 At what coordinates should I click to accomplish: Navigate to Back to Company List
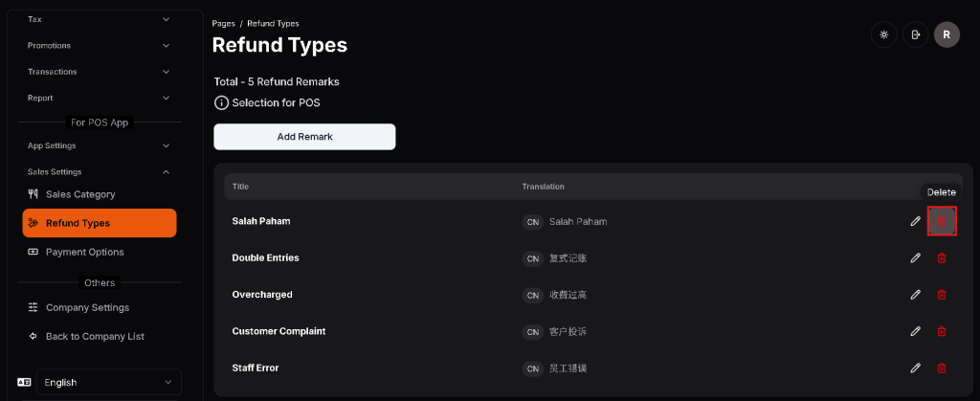click(x=94, y=337)
